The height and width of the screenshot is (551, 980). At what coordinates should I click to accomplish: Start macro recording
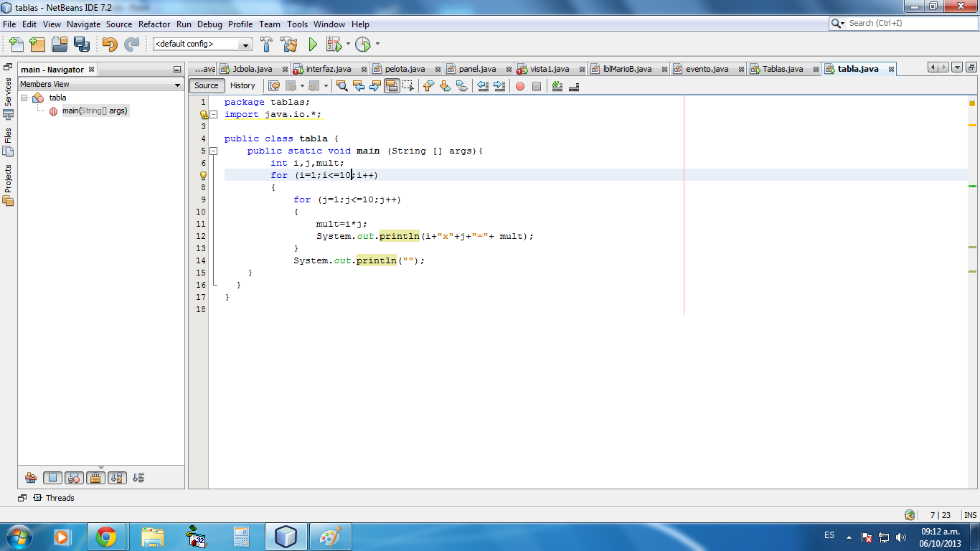tap(520, 85)
